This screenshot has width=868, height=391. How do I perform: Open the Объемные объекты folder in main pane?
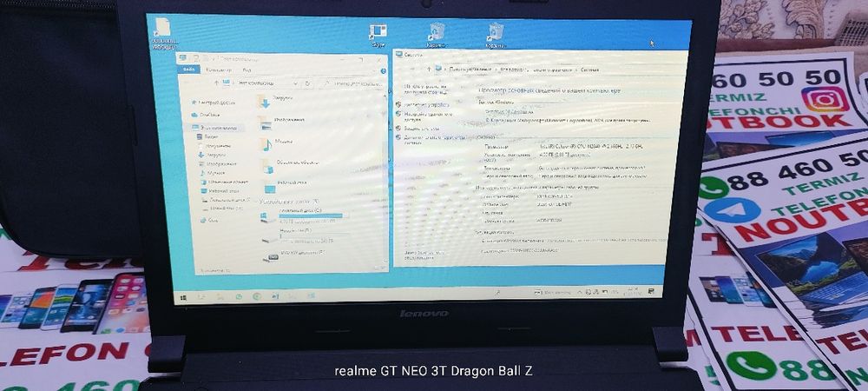[288, 165]
